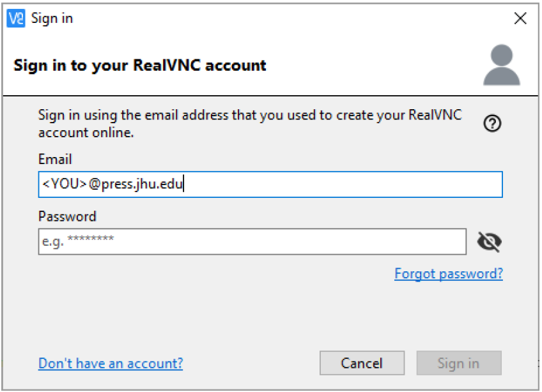Click the Password field label

(x=67, y=216)
